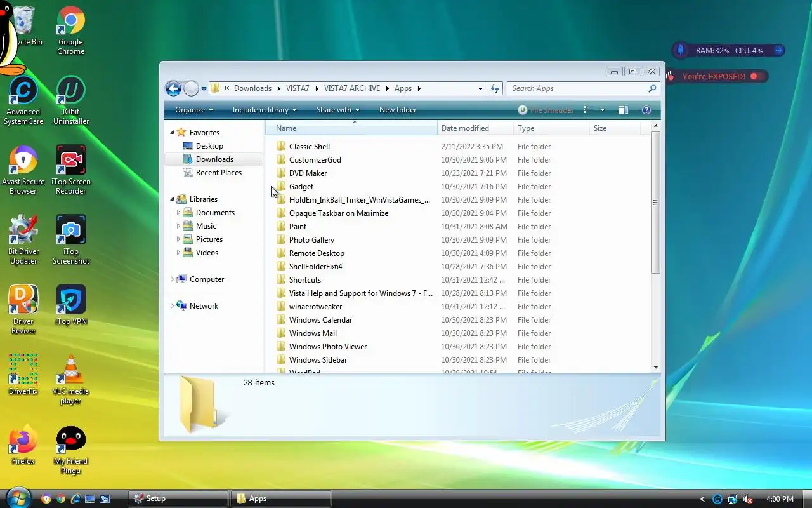
Task: Select Desktop under Favorites
Action: 209,146
